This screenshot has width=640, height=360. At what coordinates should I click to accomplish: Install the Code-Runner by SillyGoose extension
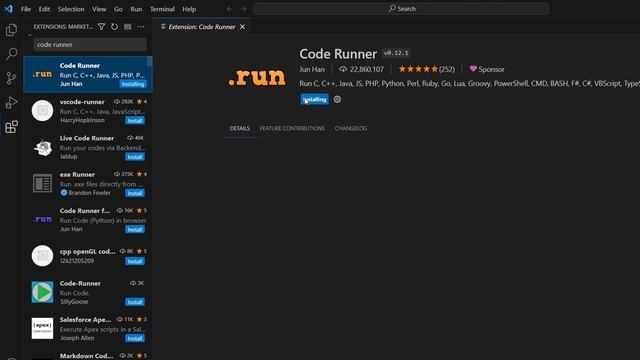coord(135,302)
